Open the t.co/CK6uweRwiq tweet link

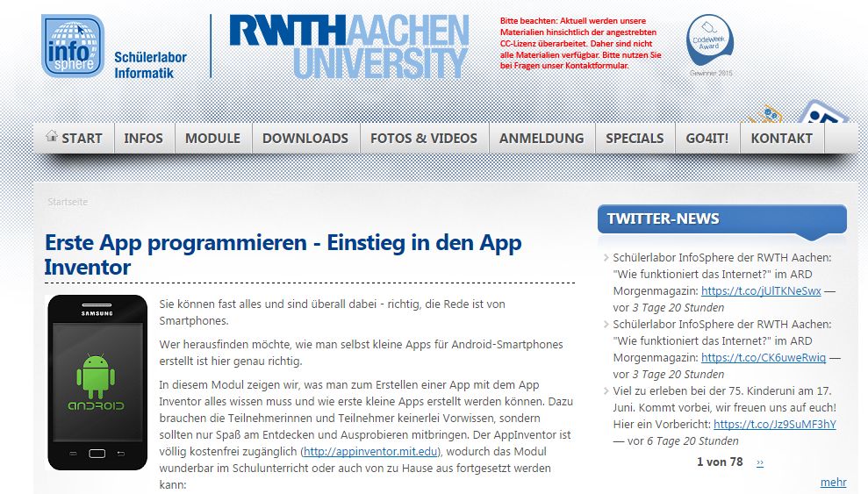(764, 357)
